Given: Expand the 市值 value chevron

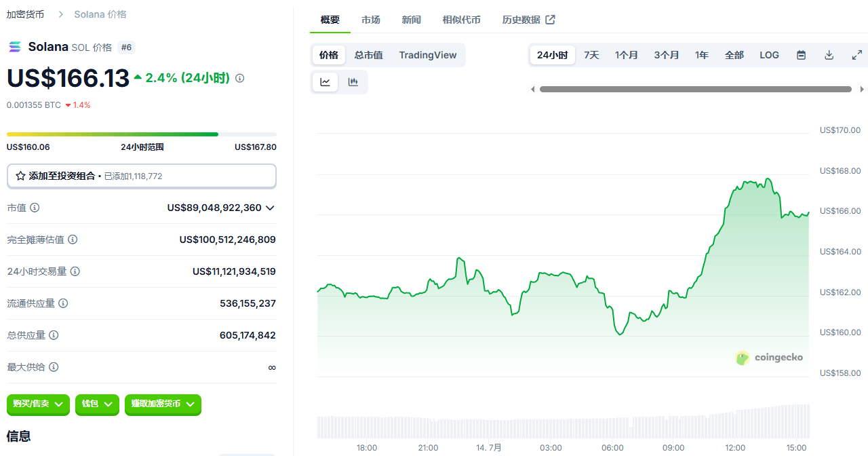Looking at the screenshot, I should pos(270,208).
